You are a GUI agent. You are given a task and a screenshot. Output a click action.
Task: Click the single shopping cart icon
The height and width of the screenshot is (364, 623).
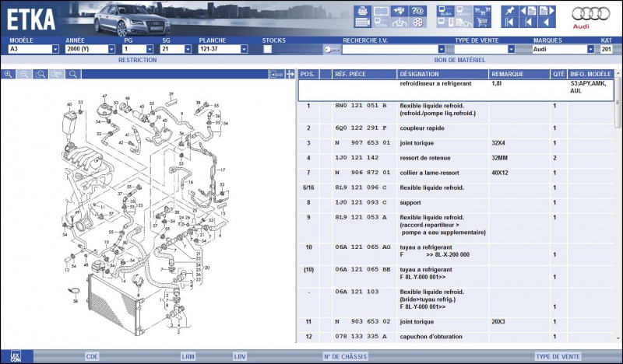point(482,23)
